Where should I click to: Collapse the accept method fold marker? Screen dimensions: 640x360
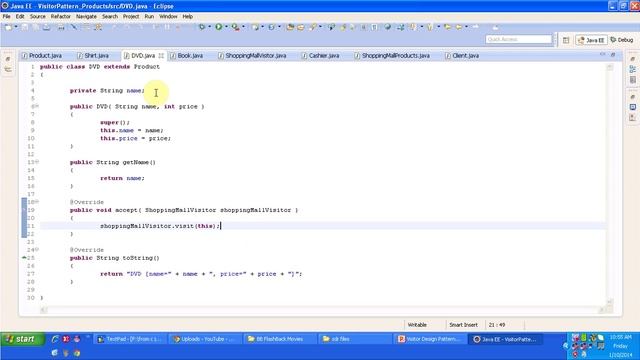point(37,202)
